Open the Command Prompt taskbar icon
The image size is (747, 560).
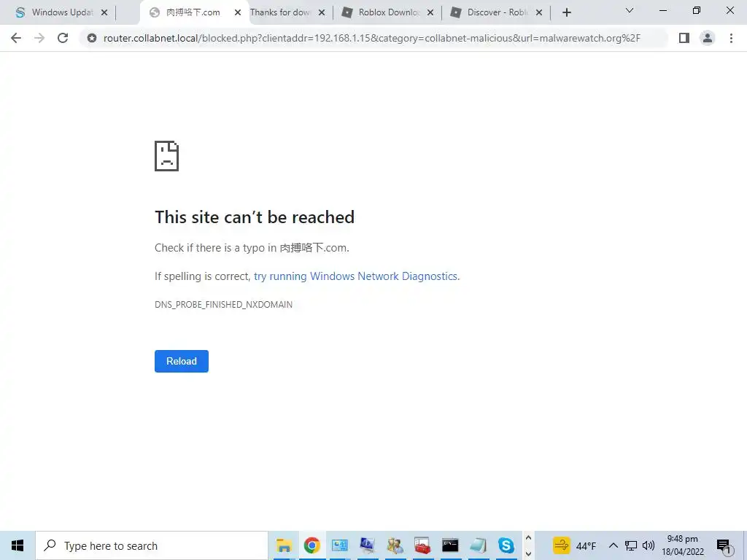click(x=449, y=545)
